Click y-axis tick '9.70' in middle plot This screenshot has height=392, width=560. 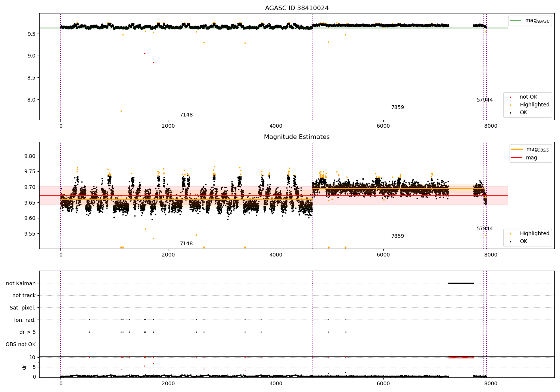click(x=30, y=187)
